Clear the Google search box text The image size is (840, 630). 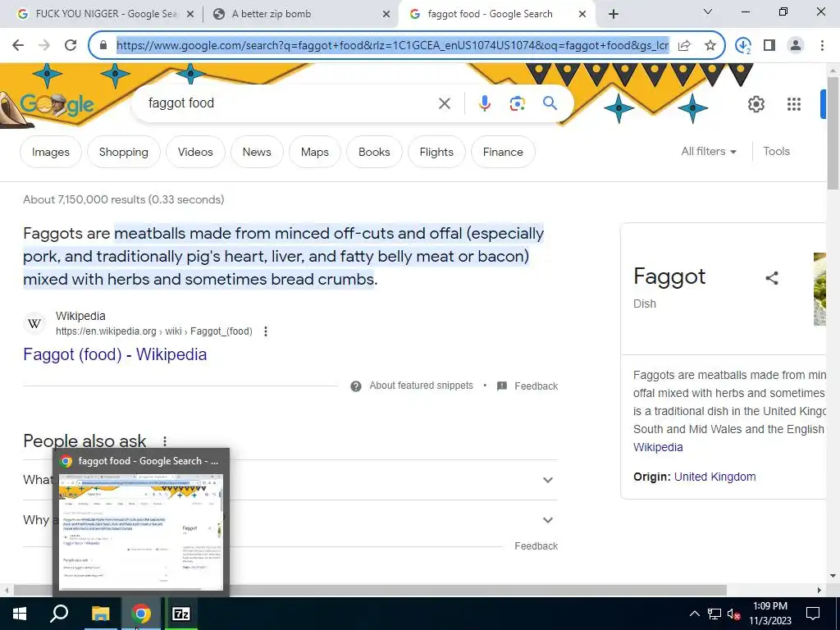(x=445, y=103)
